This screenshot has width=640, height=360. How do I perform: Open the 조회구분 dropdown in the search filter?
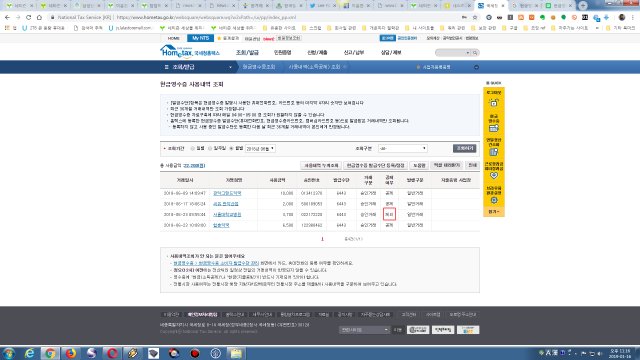pyautogui.click(x=402, y=149)
